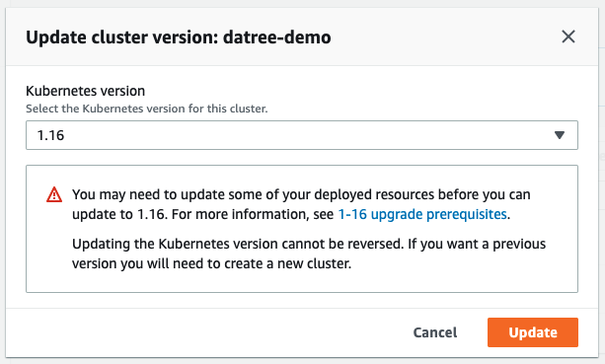Click the 'datree-demo' cluster name in title
This screenshot has height=364, width=605.
click(x=277, y=37)
